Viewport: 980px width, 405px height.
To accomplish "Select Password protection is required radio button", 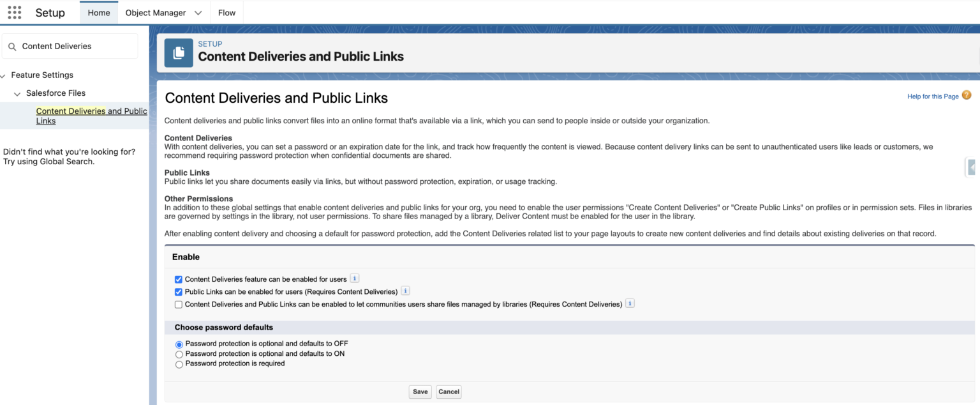I will click(179, 364).
